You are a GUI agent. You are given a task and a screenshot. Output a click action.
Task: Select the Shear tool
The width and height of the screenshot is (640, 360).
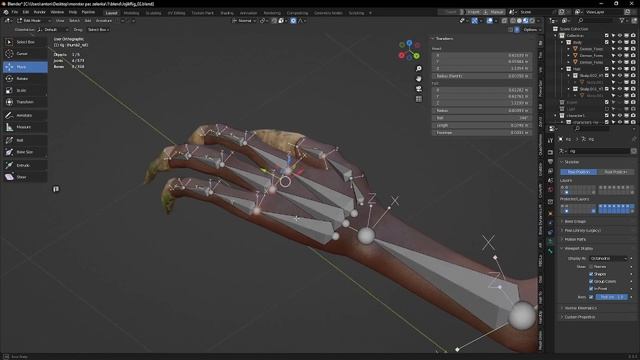click(x=25, y=177)
